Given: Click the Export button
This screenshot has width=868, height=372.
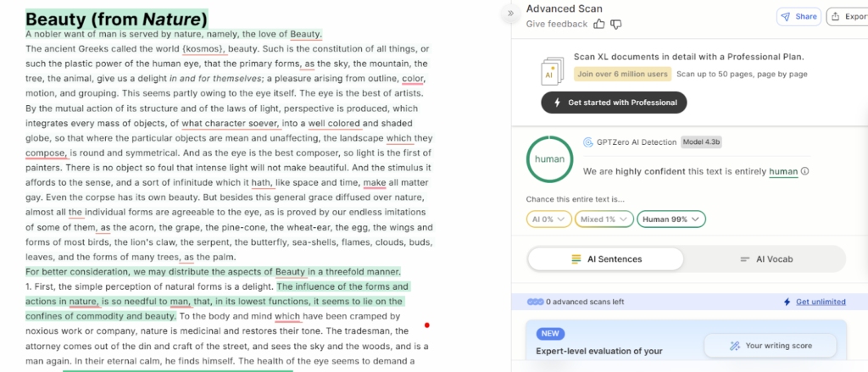Looking at the screenshot, I should (848, 17).
